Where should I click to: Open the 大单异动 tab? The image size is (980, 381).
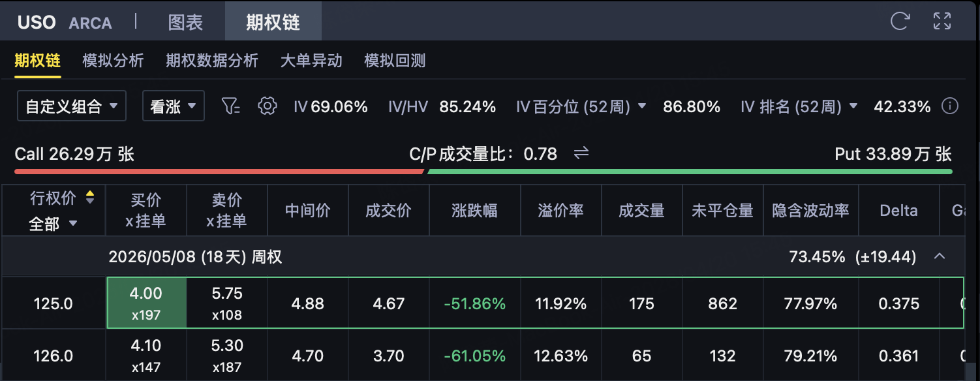[x=311, y=61]
